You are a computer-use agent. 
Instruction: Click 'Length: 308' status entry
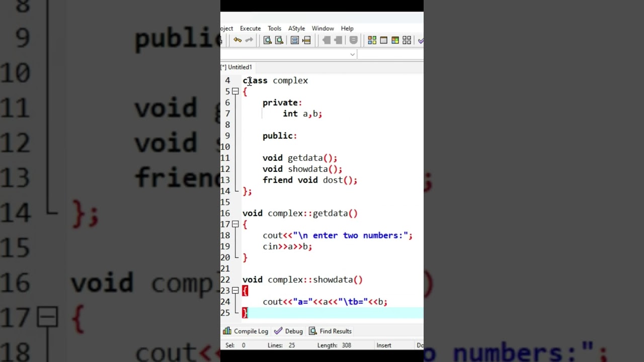334,345
